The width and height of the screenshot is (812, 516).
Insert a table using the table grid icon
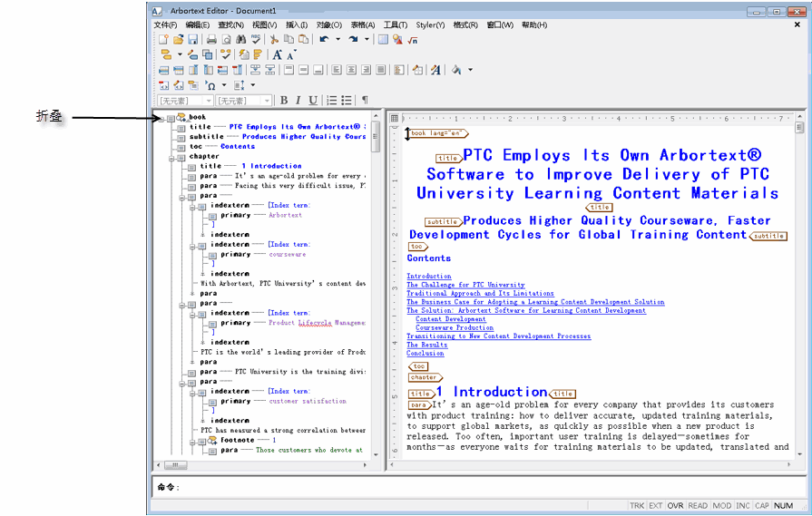click(x=383, y=39)
